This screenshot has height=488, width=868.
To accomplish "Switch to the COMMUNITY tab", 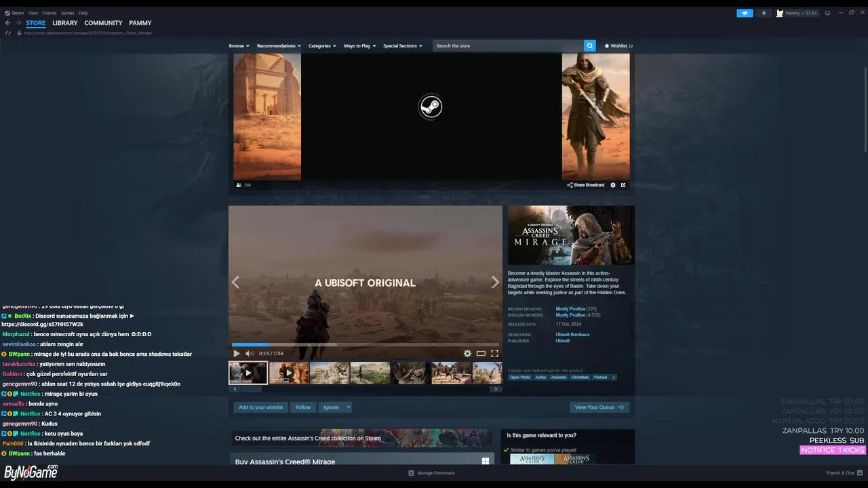I will click(x=103, y=23).
